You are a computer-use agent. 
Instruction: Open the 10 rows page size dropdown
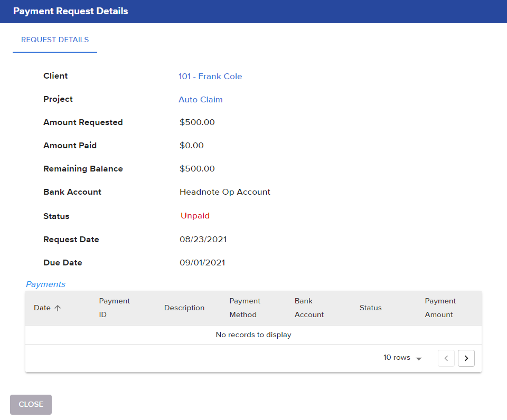point(402,358)
